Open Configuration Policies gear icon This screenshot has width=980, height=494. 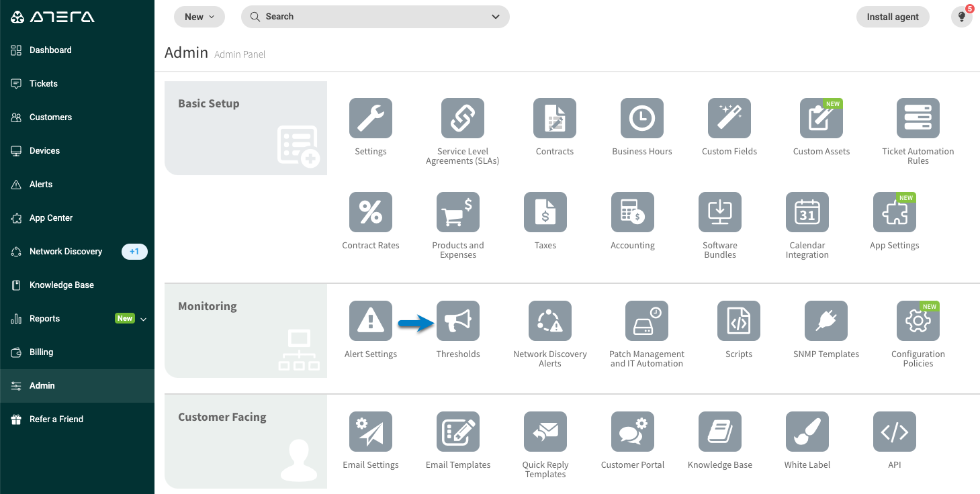pos(918,321)
